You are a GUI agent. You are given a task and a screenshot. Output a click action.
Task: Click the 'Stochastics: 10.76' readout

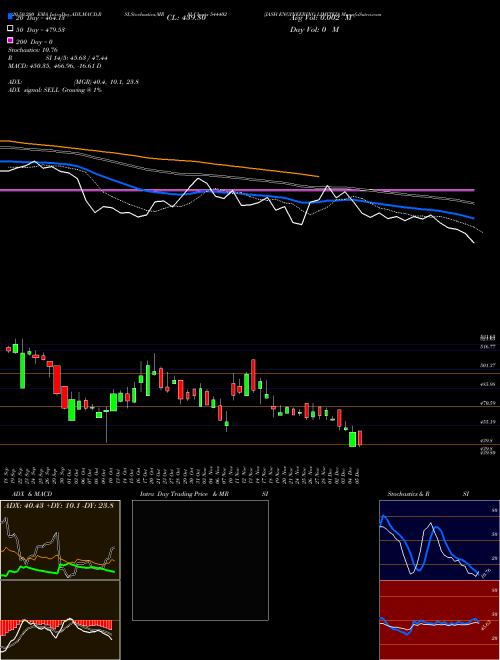(x=33, y=50)
